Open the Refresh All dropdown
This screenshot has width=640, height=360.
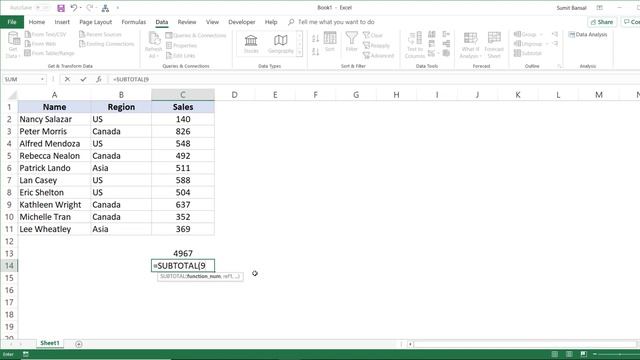pos(153,45)
